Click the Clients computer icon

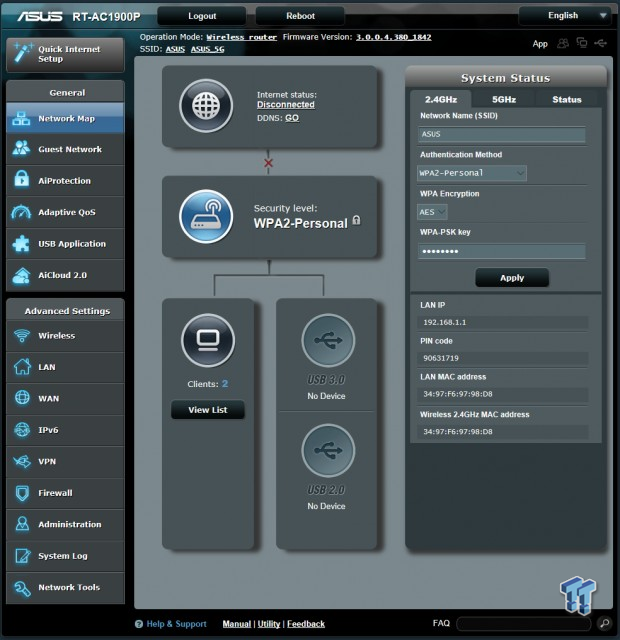208,340
